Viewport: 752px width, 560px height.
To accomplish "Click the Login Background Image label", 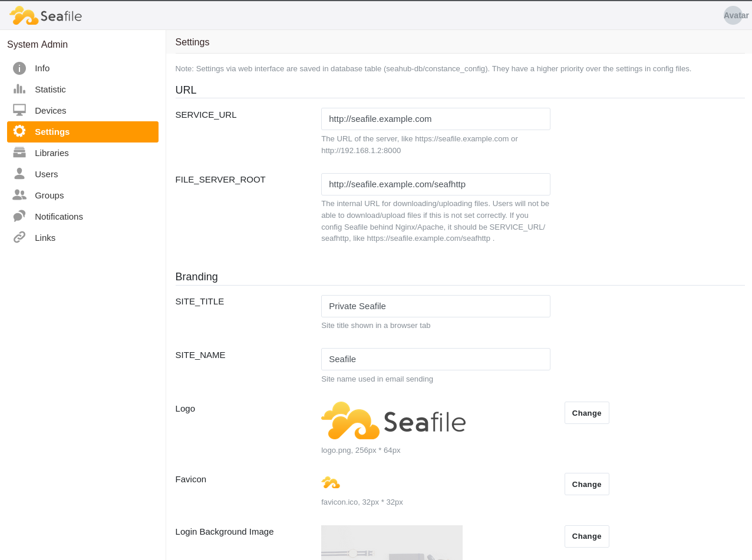I will click(225, 532).
